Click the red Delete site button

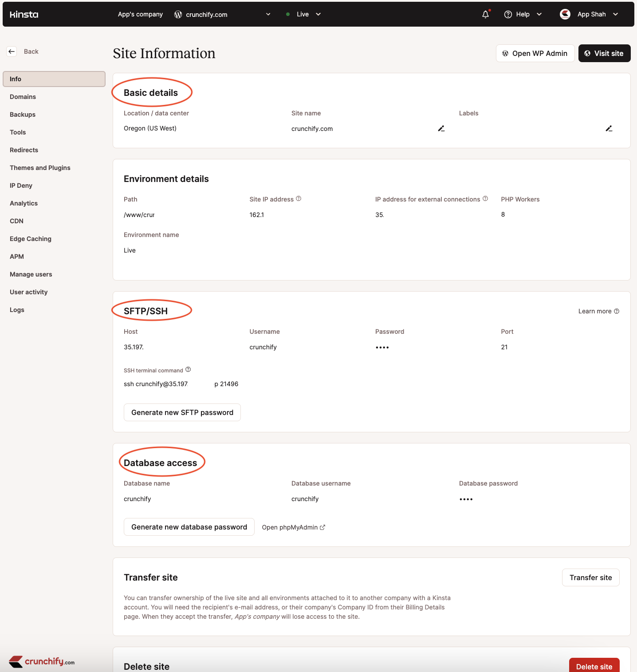pyautogui.click(x=594, y=666)
